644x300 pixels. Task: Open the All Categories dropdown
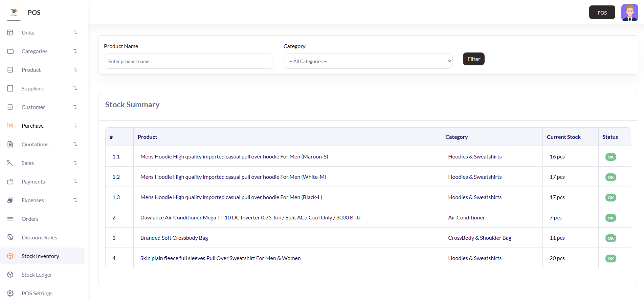(x=368, y=61)
